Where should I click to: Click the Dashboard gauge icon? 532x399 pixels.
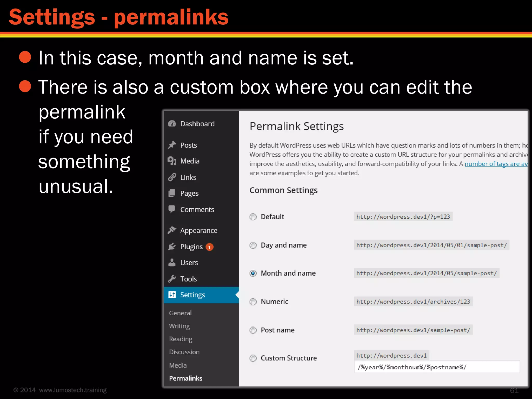(172, 124)
